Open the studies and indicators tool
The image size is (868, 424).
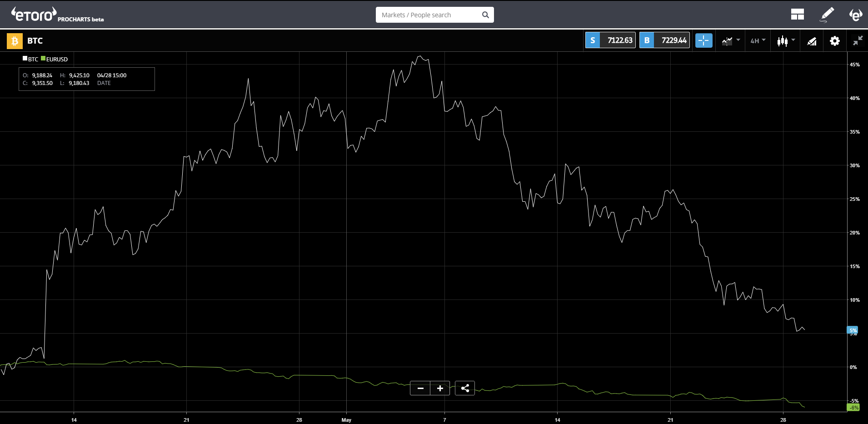tap(812, 41)
